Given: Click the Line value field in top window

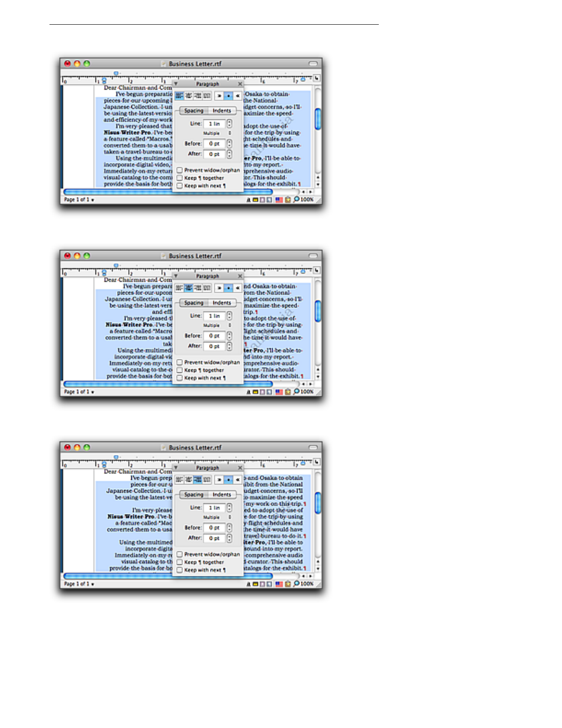Looking at the screenshot, I should 215,124.
